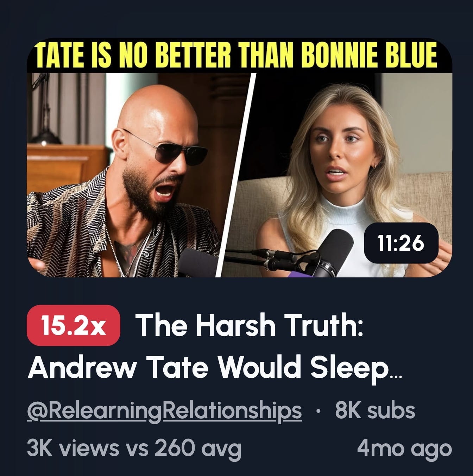Select the 3K views text
The image size is (473, 476).
tap(73, 449)
